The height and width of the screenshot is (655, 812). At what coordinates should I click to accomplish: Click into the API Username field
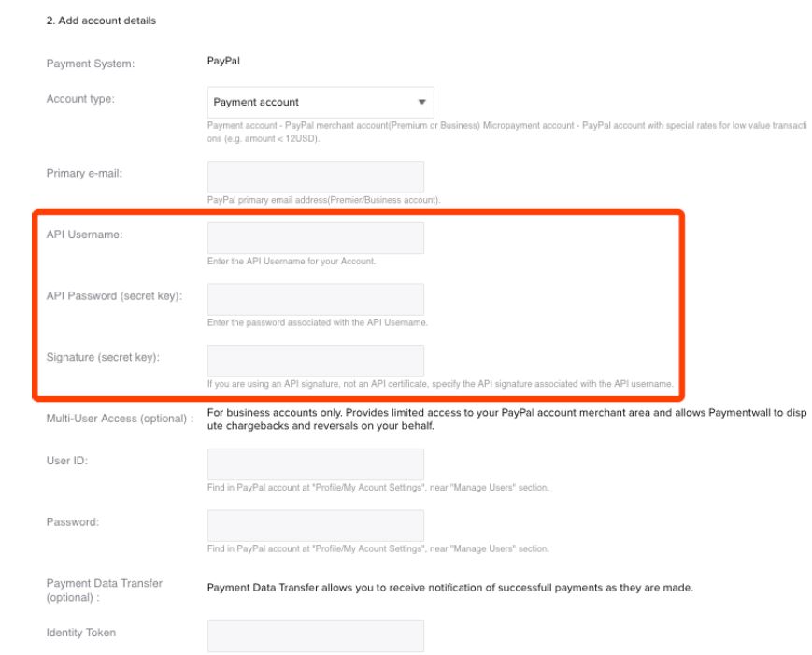pos(316,238)
